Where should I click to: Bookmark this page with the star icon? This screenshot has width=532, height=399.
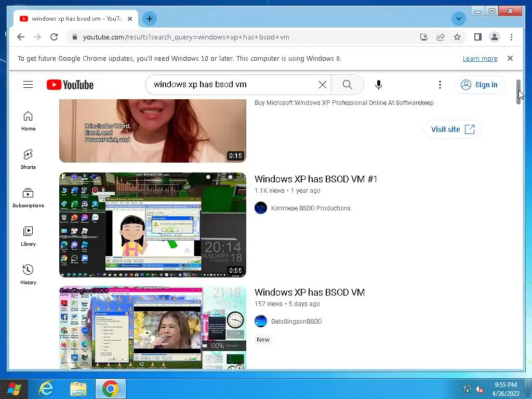(x=457, y=37)
